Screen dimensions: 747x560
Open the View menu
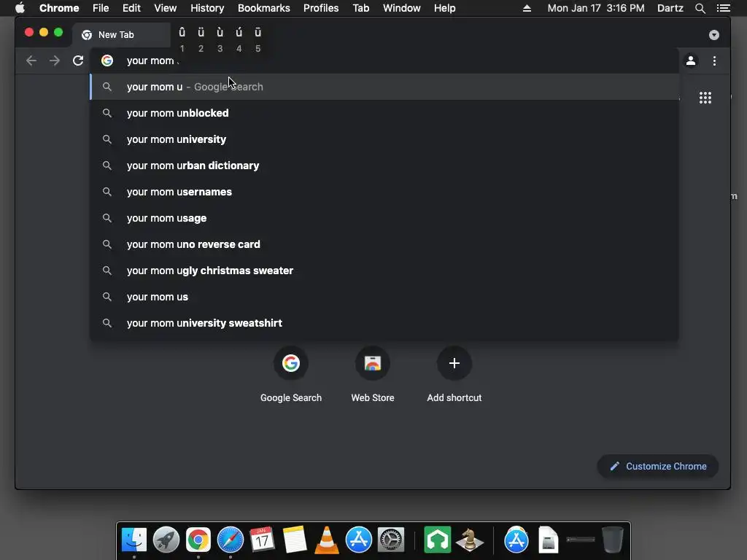click(x=166, y=8)
